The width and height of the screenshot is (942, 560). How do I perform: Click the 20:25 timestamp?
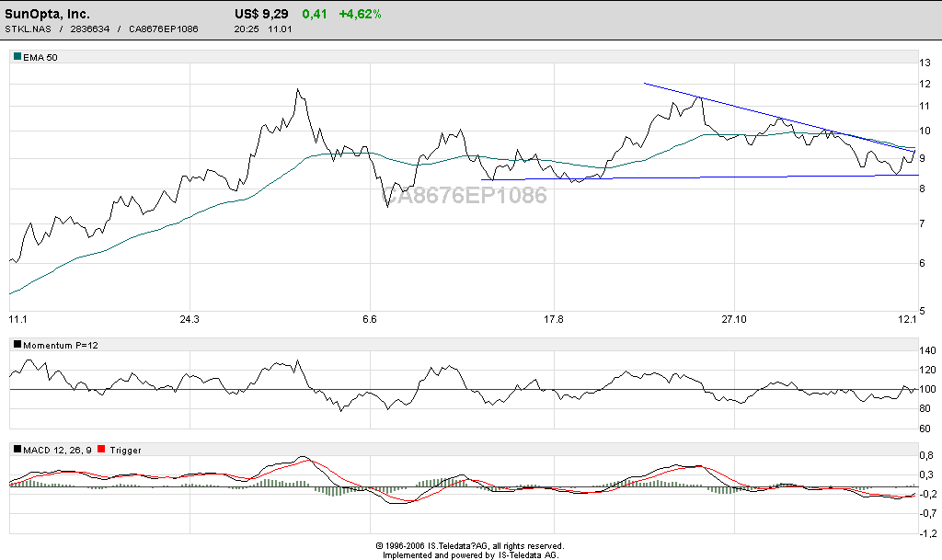247,29
